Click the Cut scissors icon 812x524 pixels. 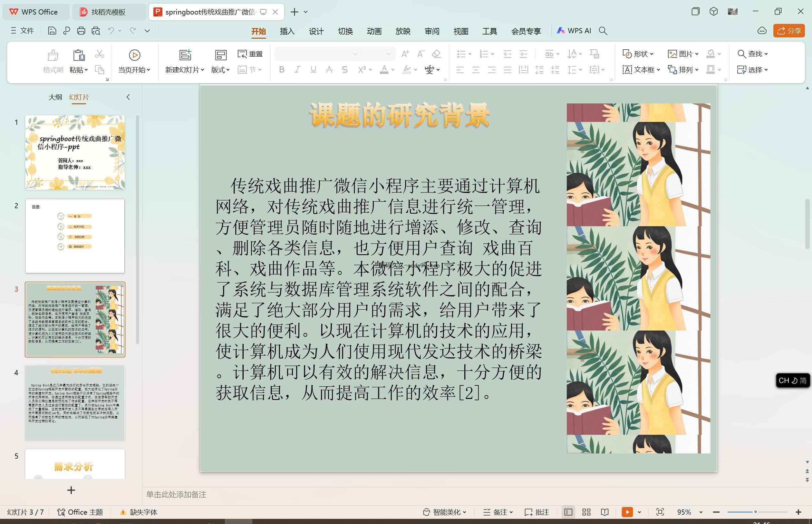(x=99, y=54)
